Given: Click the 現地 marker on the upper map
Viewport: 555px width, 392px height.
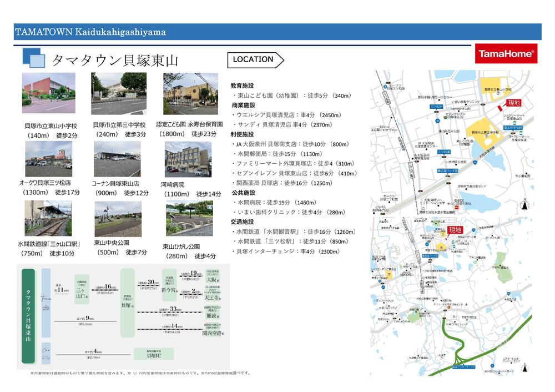Looking at the screenshot, I should click(512, 104).
